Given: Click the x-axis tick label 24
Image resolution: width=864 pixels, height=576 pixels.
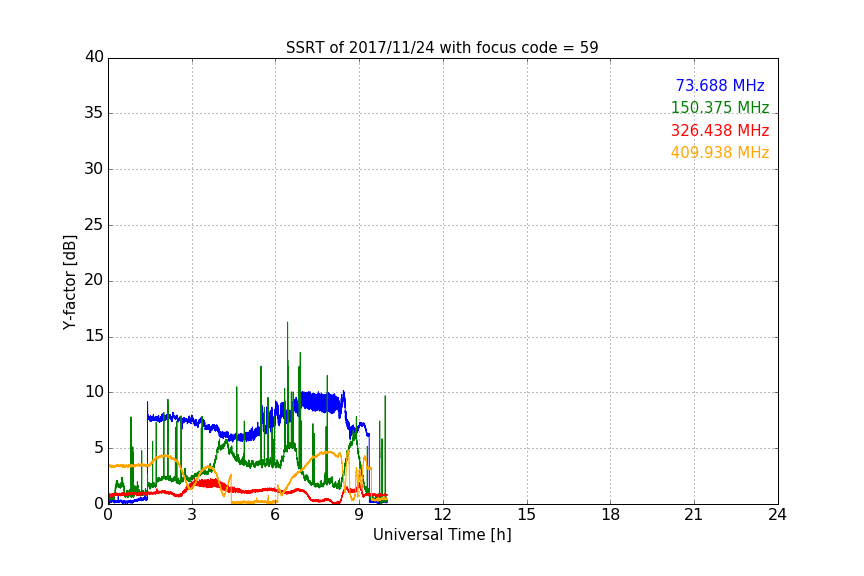Looking at the screenshot, I should (x=777, y=515).
